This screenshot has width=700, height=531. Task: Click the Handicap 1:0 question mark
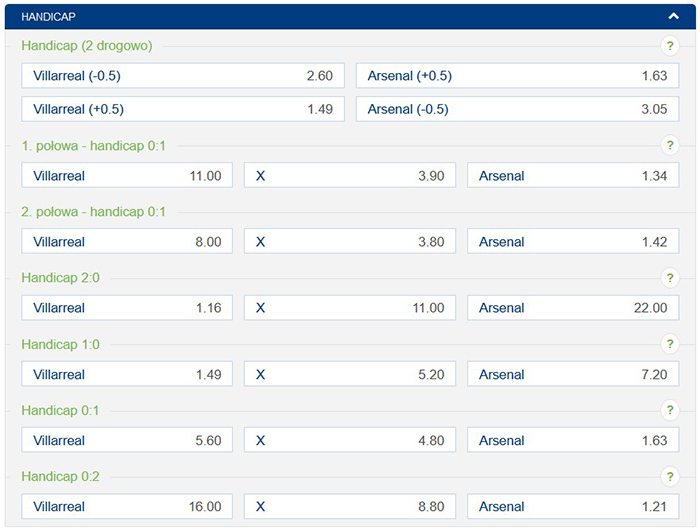[x=669, y=344]
